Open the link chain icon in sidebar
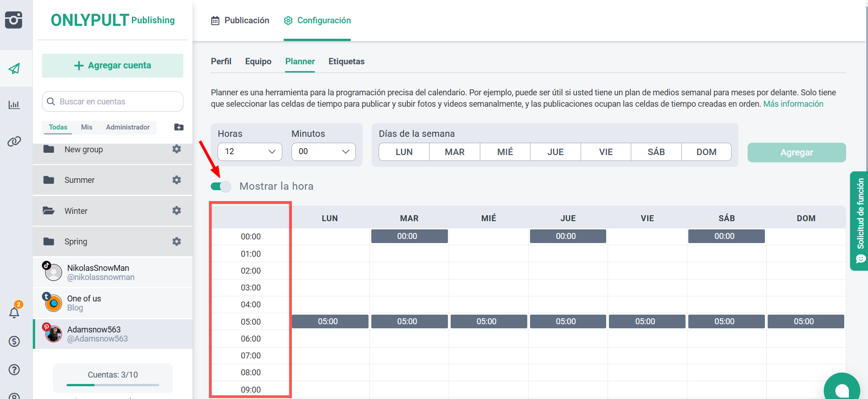The image size is (868, 399). 14,141
